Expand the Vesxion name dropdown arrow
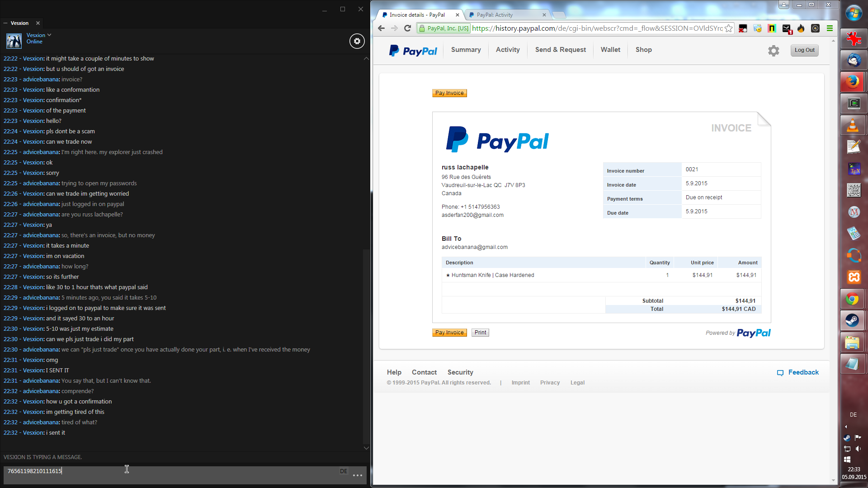This screenshot has height=488, width=868. point(49,35)
